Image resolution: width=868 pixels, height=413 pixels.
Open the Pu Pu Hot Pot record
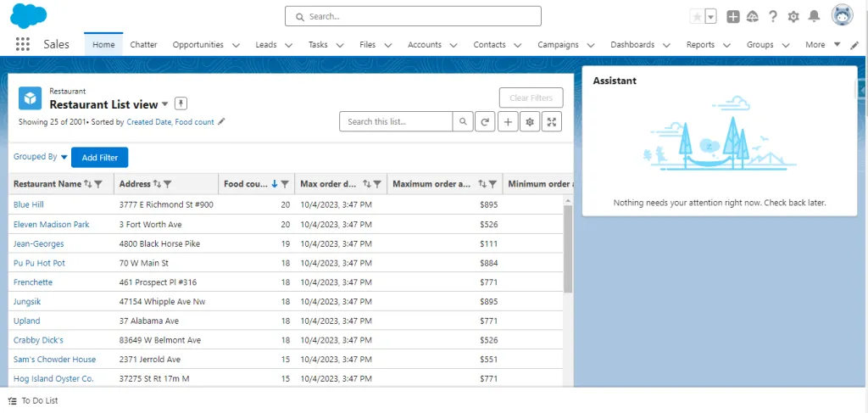[x=39, y=263]
